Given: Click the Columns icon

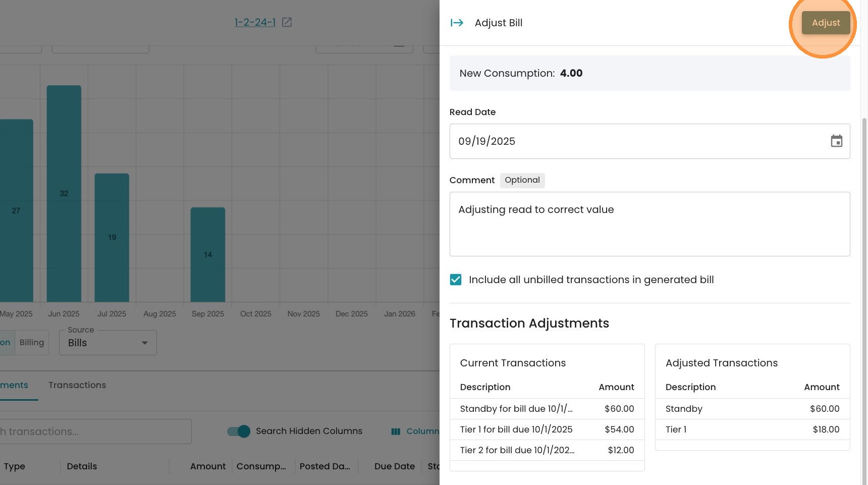Looking at the screenshot, I should coord(396,432).
